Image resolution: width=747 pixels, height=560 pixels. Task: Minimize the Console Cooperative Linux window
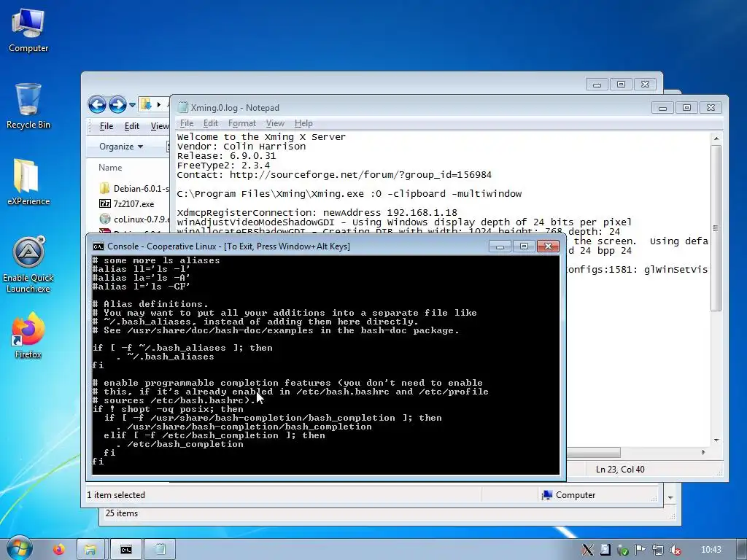click(x=500, y=246)
